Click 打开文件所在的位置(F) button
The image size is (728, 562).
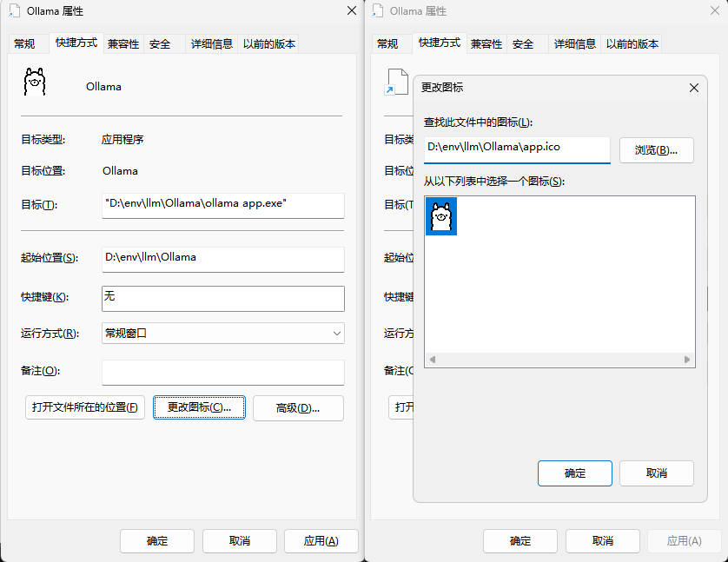(84, 408)
